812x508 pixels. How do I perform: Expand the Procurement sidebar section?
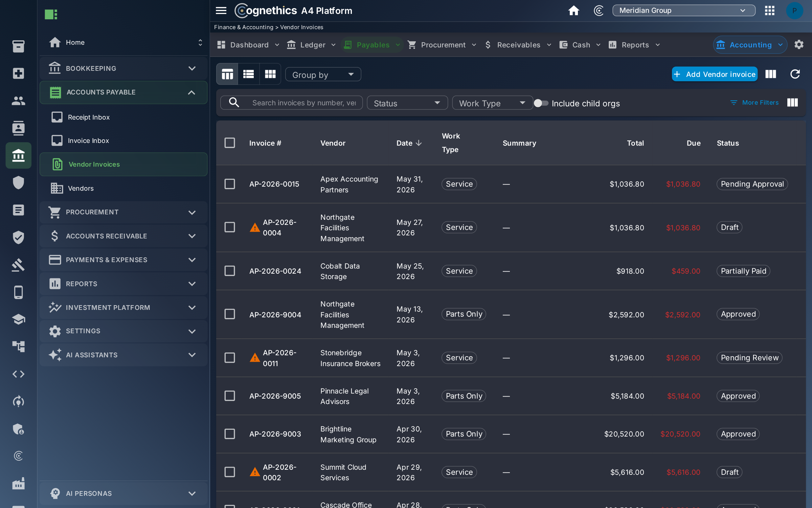coord(123,212)
